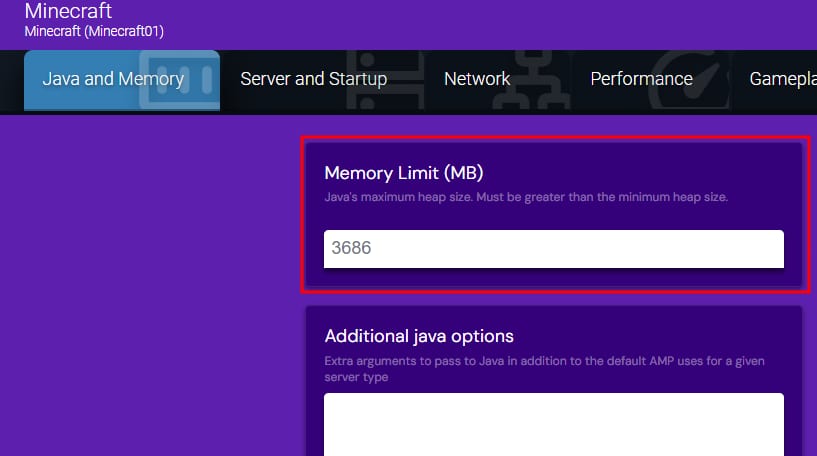The image size is (817, 456).
Task: Click the memory chip icon on Java tab
Action: (x=180, y=82)
